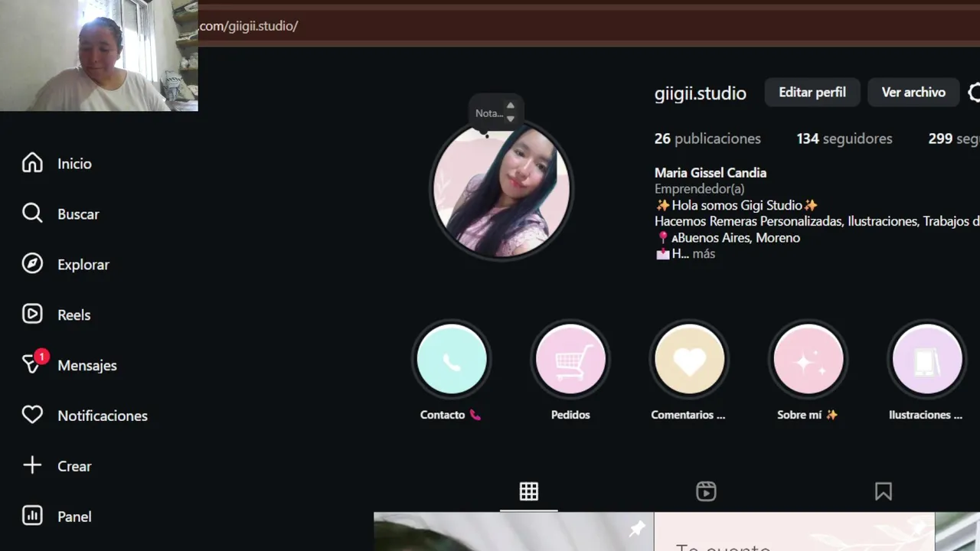Click the Buenos Aires, Moreno location line
This screenshot has height=551, width=980.
pyautogui.click(x=729, y=238)
